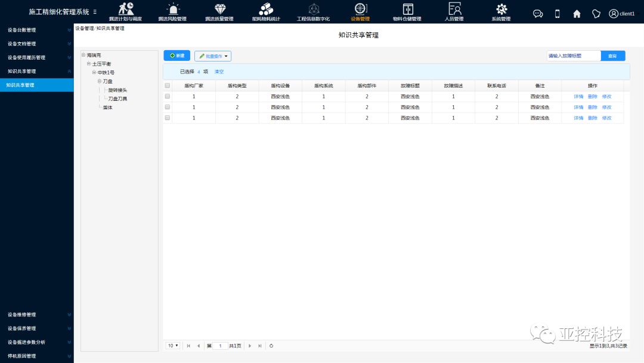Click 删除 in second table row
The image size is (644, 363).
[x=592, y=107]
